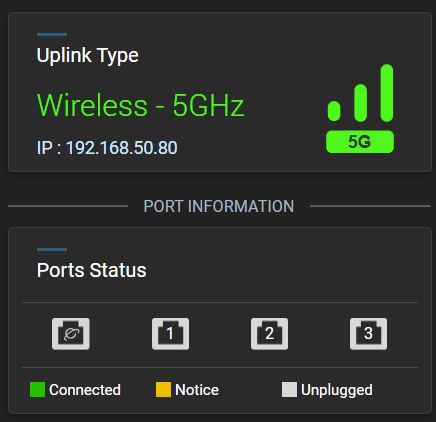Viewport: 436px width, 422px height.
Task: Click the Notice legend label
Action: click(197, 390)
